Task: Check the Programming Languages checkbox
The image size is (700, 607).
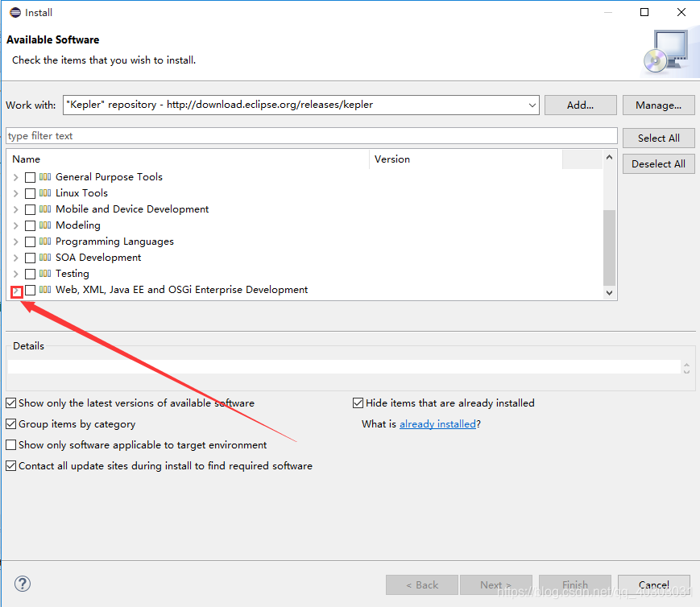Action: click(30, 242)
